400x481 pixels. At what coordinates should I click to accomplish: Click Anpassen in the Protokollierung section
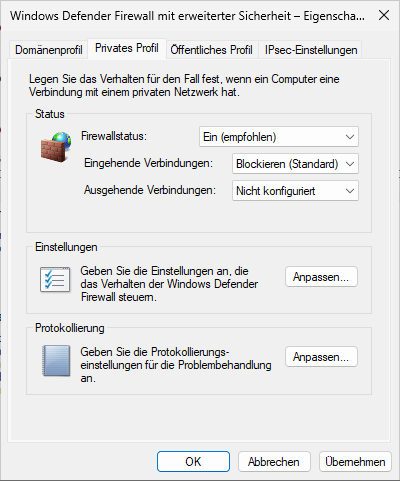(321, 357)
